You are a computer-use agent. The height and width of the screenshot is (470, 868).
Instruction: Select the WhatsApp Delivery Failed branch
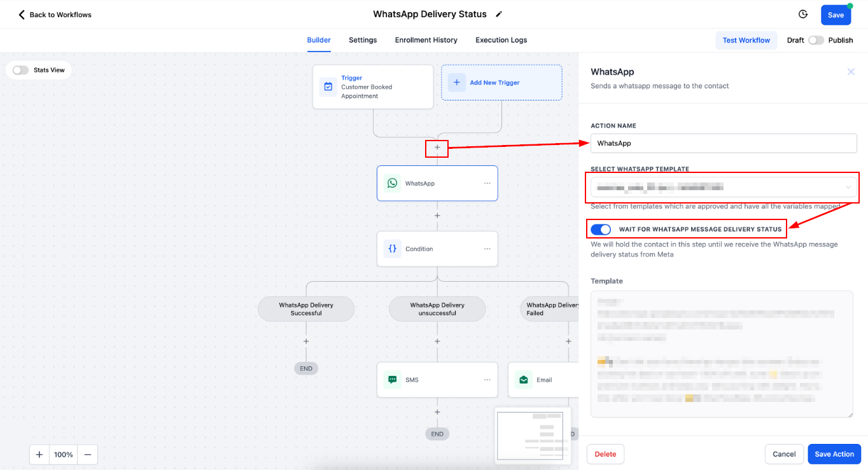coord(549,309)
